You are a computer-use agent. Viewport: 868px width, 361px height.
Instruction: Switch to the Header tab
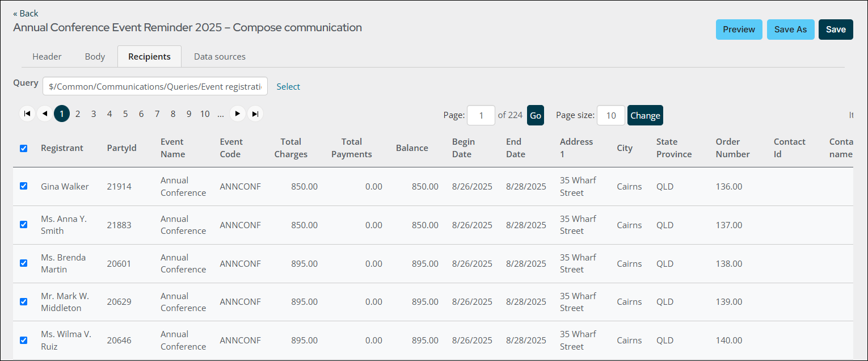(47, 57)
